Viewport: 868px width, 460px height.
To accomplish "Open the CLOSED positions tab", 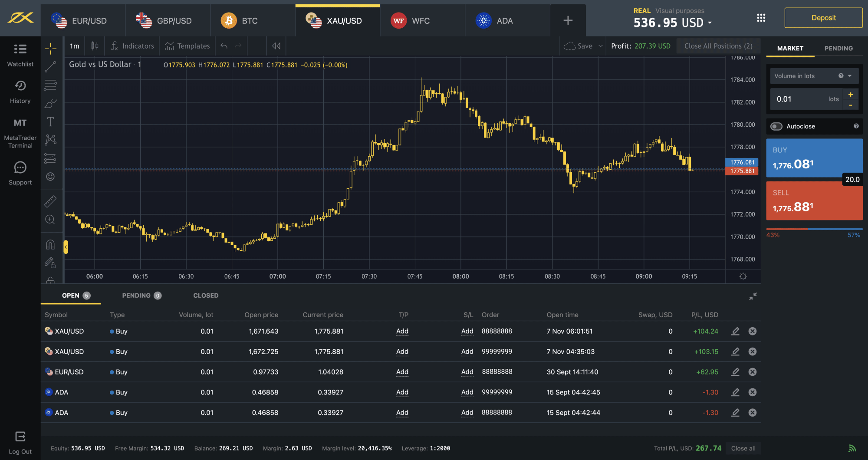I will pyautogui.click(x=206, y=296).
